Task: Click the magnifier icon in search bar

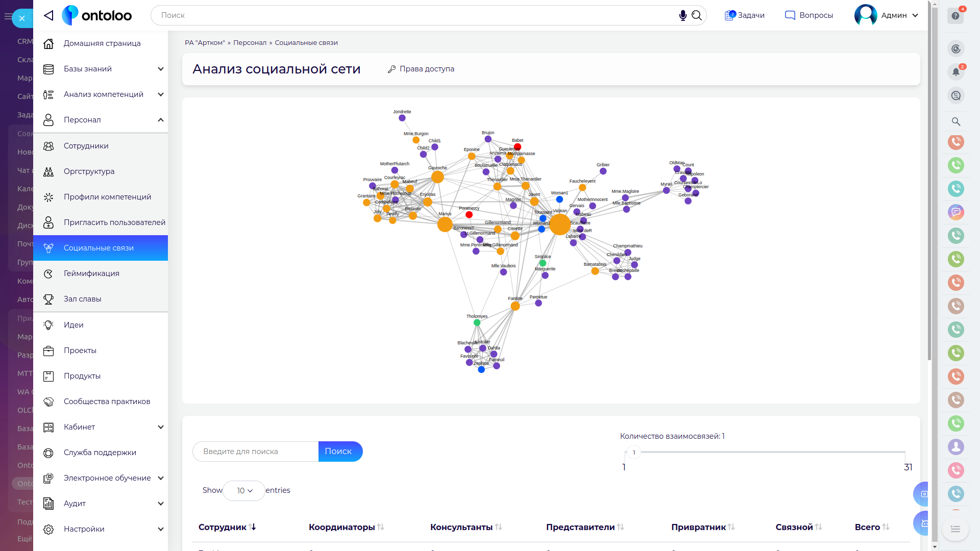Action: (697, 15)
